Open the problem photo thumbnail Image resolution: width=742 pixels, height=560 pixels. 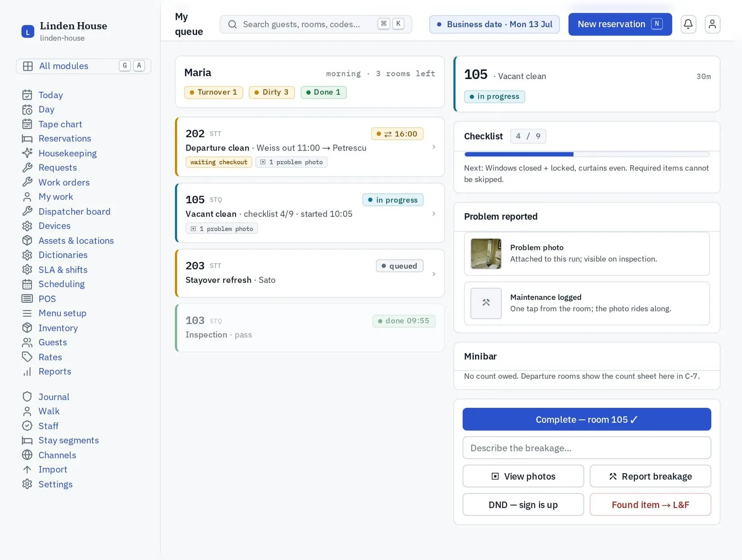486,254
